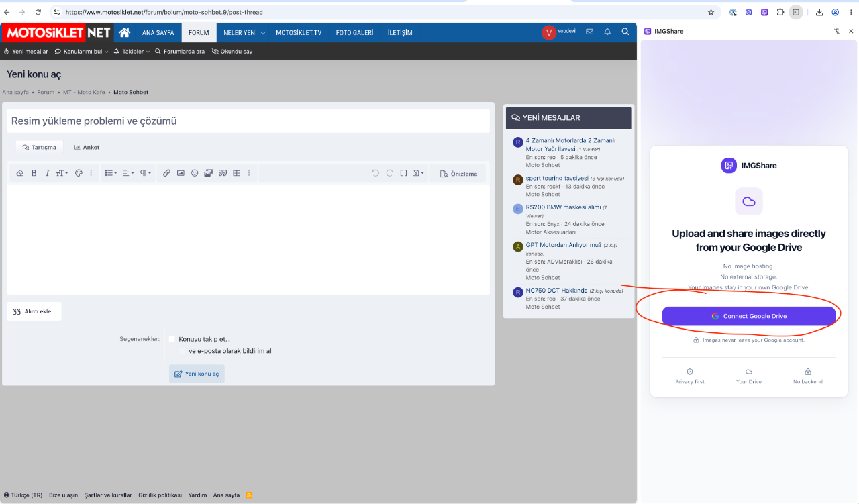Open the FORUM menu tab
This screenshot has width=859, height=504.
point(199,32)
